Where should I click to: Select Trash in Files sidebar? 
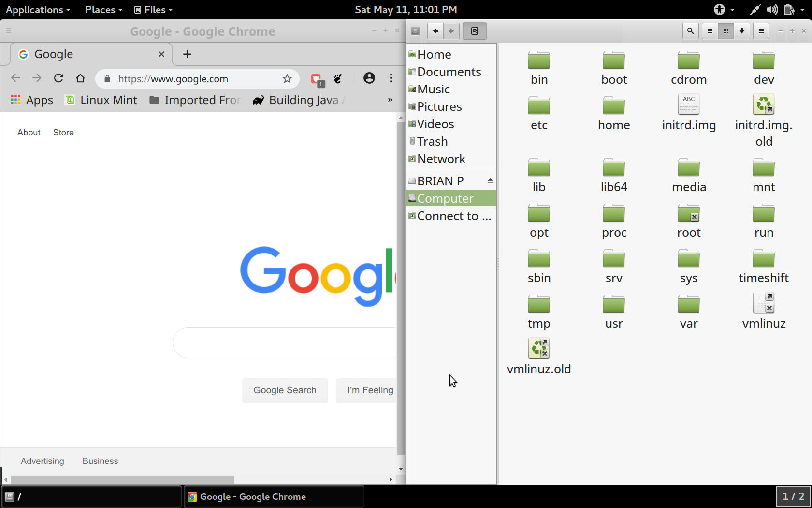[x=451, y=141]
